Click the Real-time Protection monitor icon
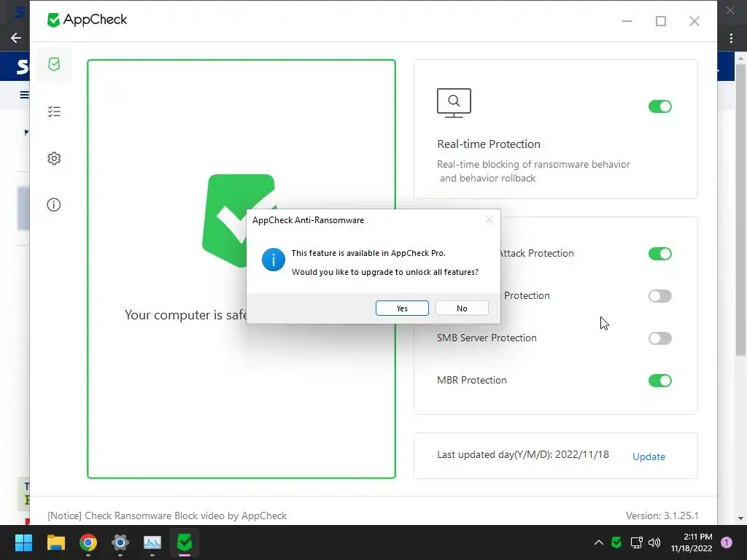747x560 pixels. pos(454,103)
